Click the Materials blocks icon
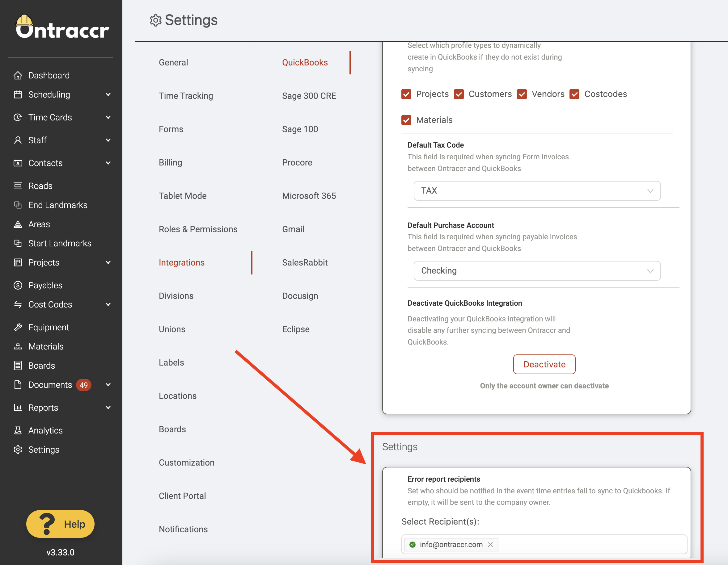The width and height of the screenshot is (728, 565). (18, 346)
